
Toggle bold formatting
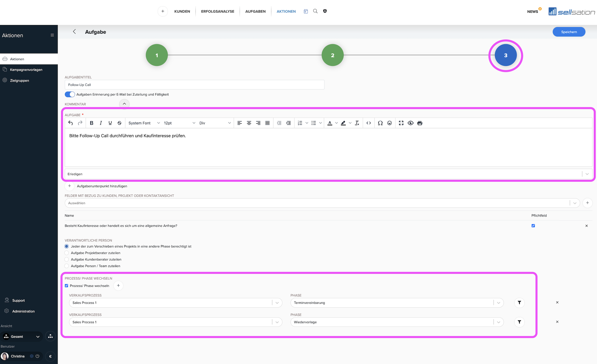91,123
